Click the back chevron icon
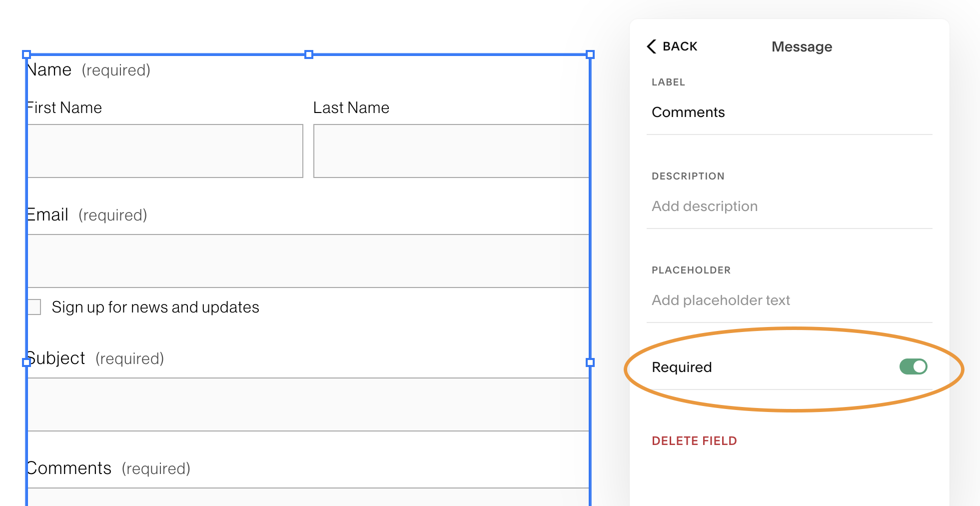Screen dimensions: 980x506 (651, 46)
